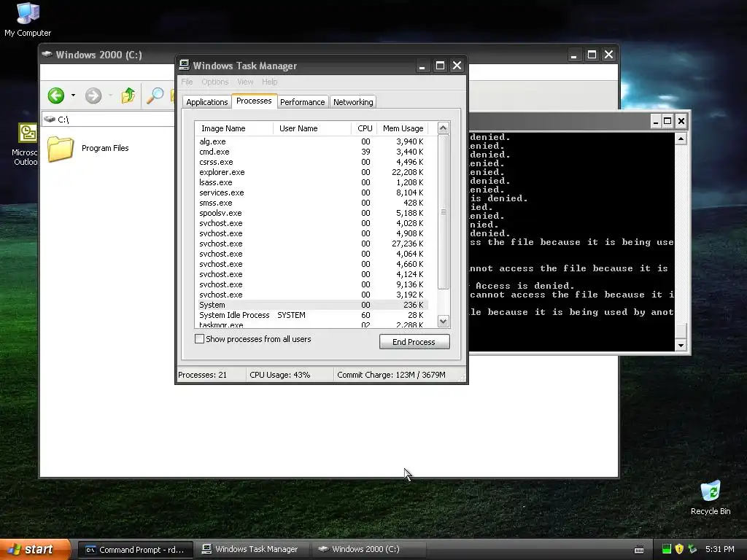Click the C:\ address bar field
Screen dimensions: 747x560
coord(109,120)
